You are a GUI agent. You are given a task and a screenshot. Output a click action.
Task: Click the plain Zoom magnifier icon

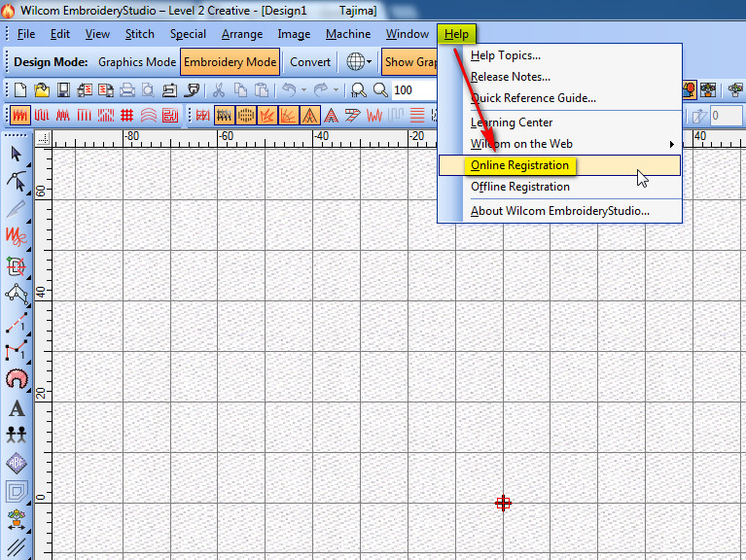(x=380, y=89)
